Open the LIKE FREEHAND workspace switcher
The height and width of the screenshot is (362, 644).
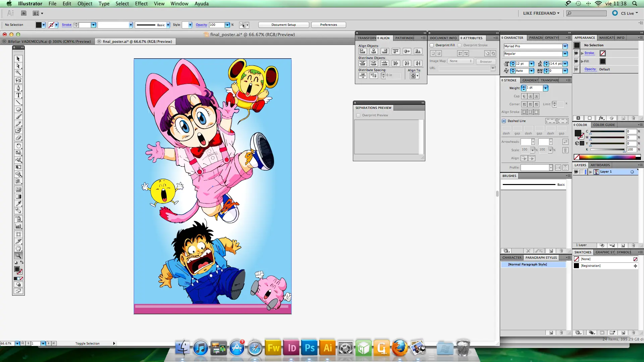click(x=541, y=13)
